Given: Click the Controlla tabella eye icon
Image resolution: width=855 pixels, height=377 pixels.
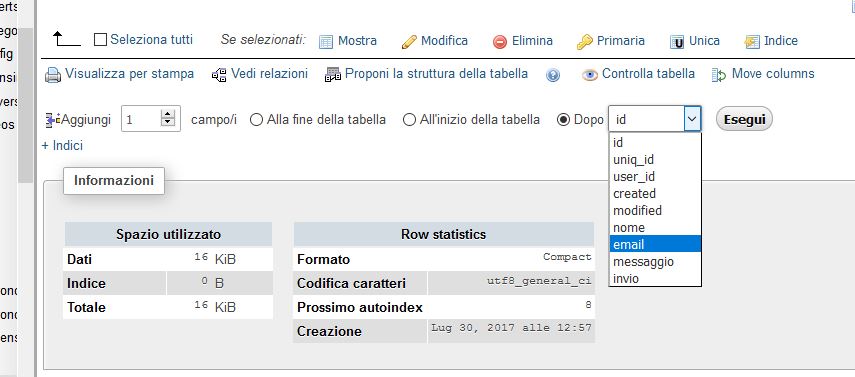Looking at the screenshot, I should [589, 75].
